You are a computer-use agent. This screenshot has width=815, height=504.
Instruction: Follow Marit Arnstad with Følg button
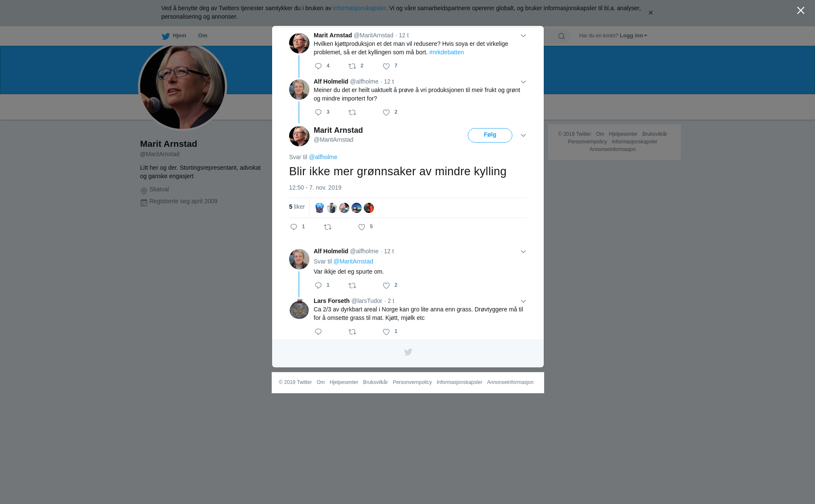pyautogui.click(x=490, y=135)
